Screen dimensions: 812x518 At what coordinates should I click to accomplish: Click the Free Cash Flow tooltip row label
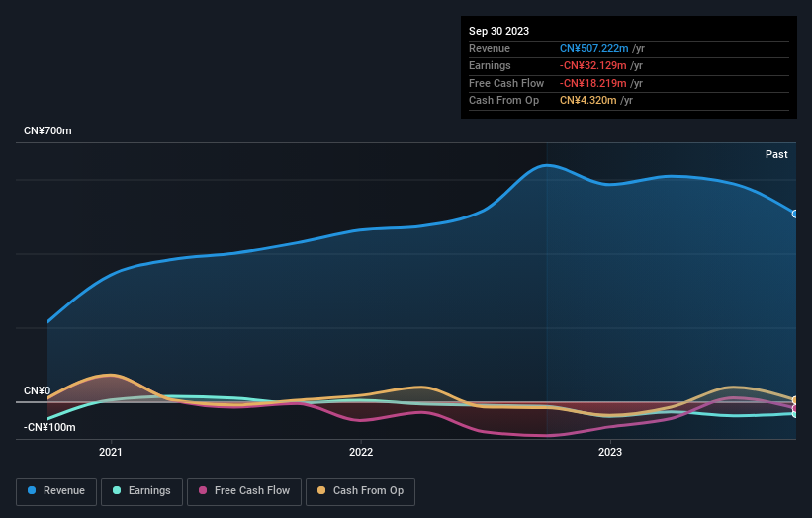506,83
